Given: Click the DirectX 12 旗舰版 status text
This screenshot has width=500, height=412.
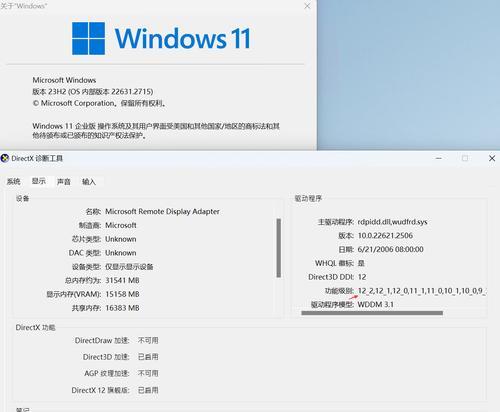Looking at the screenshot, I should (148, 390).
